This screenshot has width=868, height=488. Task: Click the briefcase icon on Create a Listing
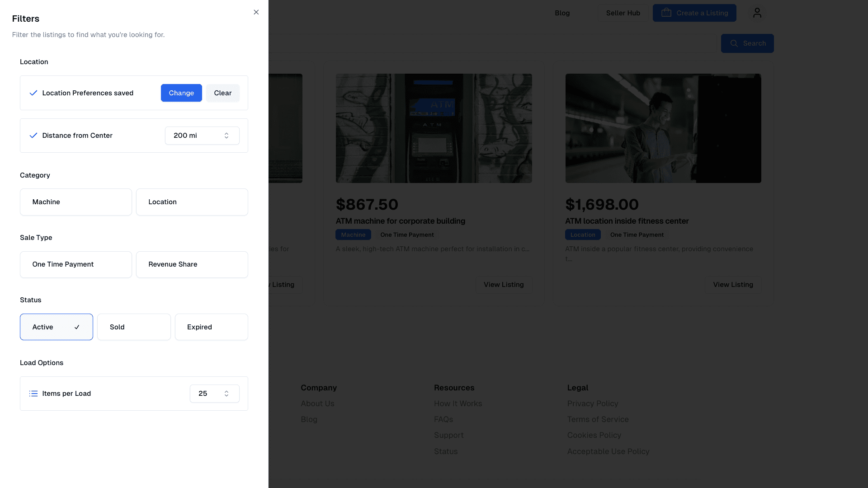point(666,13)
